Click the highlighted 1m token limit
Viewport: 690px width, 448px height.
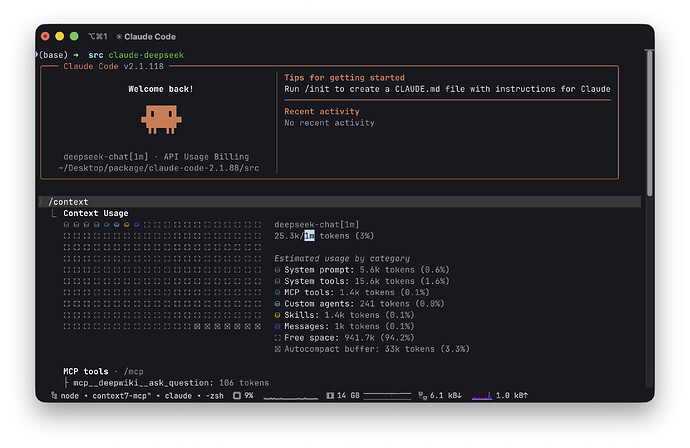pyautogui.click(x=309, y=236)
